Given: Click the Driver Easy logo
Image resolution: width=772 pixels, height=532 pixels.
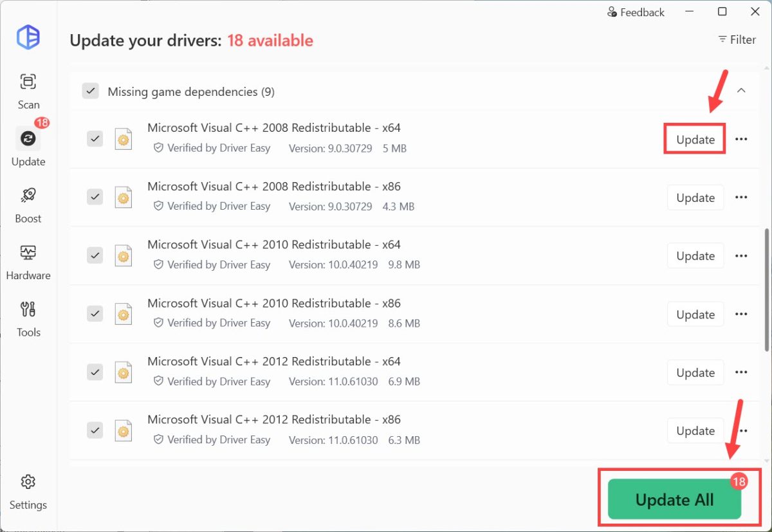Looking at the screenshot, I should [28, 37].
